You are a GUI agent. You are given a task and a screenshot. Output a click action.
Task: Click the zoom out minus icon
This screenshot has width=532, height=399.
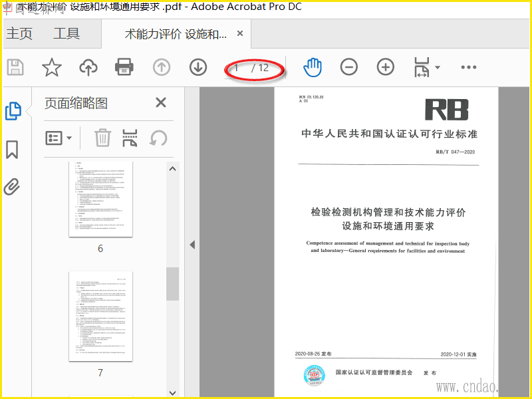click(348, 67)
